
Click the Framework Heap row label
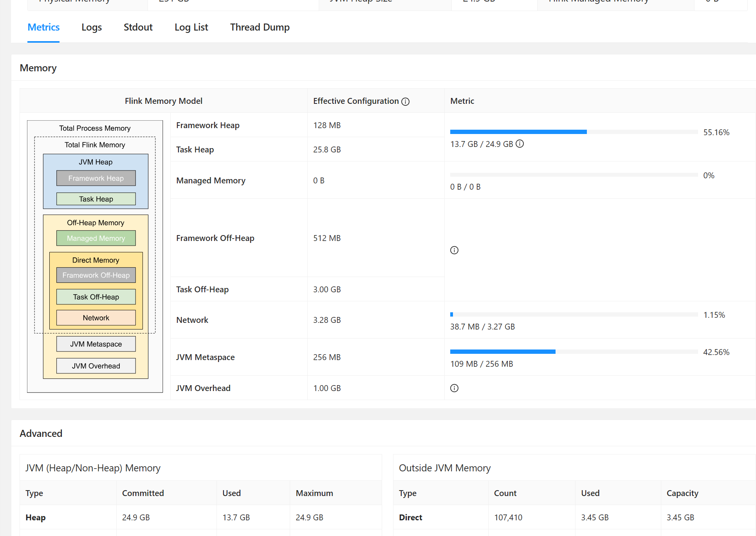[208, 125]
